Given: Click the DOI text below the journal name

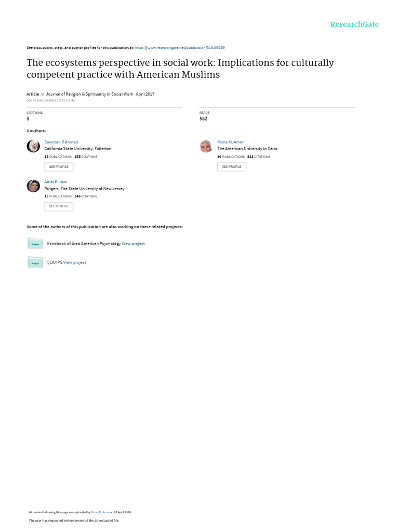Looking at the screenshot, I should (50, 100).
